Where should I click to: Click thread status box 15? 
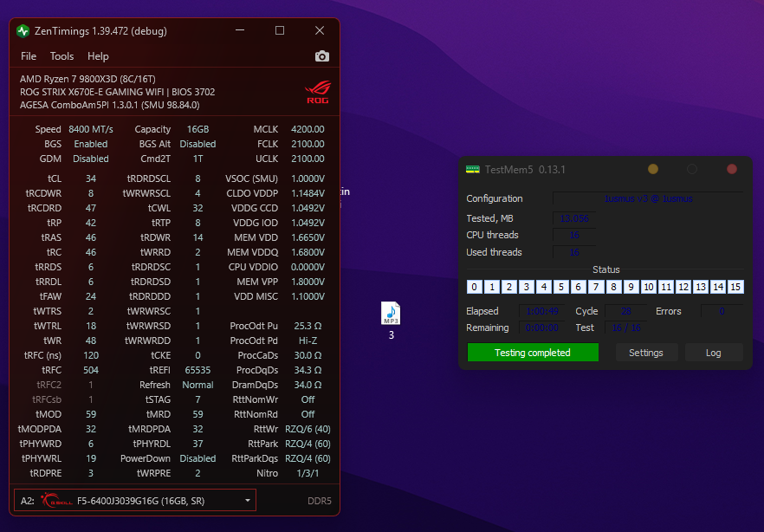(x=735, y=287)
